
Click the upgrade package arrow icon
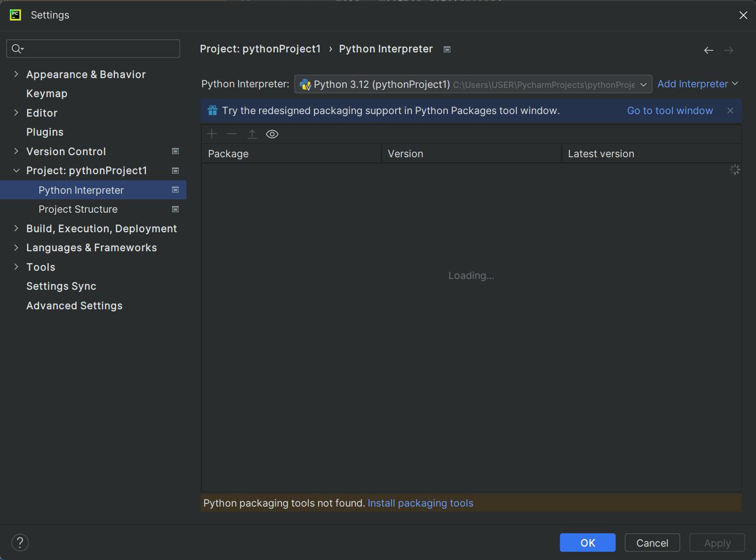(252, 134)
